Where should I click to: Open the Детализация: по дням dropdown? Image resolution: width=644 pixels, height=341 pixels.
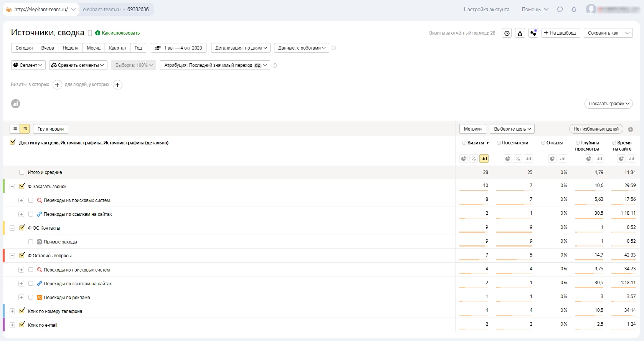[241, 48]
